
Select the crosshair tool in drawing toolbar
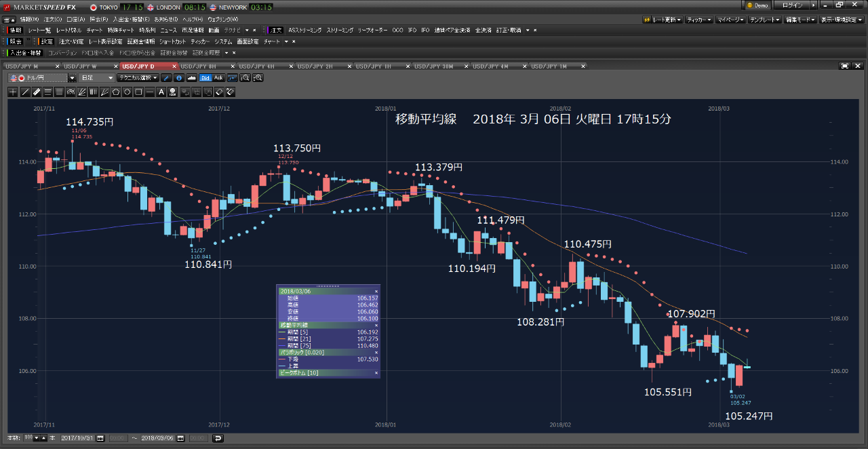pos(13,92)
